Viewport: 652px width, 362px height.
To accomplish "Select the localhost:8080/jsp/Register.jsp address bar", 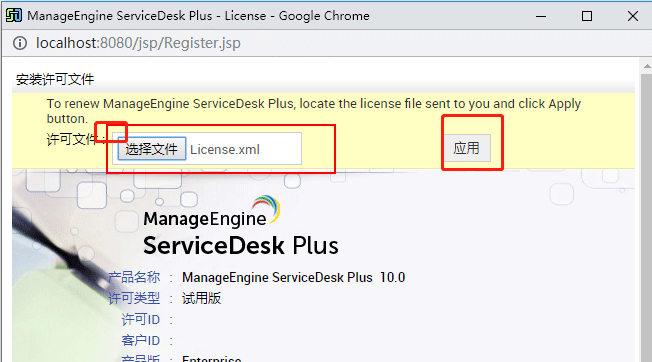I will (x=138, y=43).
